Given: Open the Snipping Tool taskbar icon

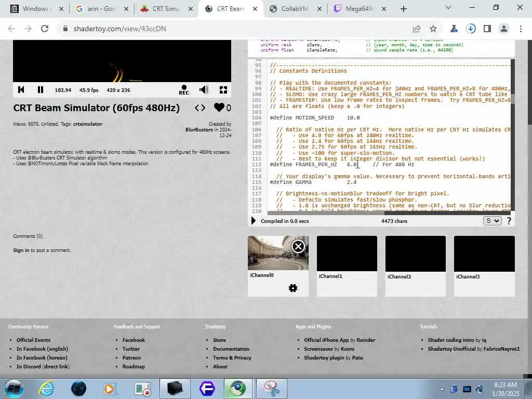Looking at the screenshot, I should [x=272, y=389].
